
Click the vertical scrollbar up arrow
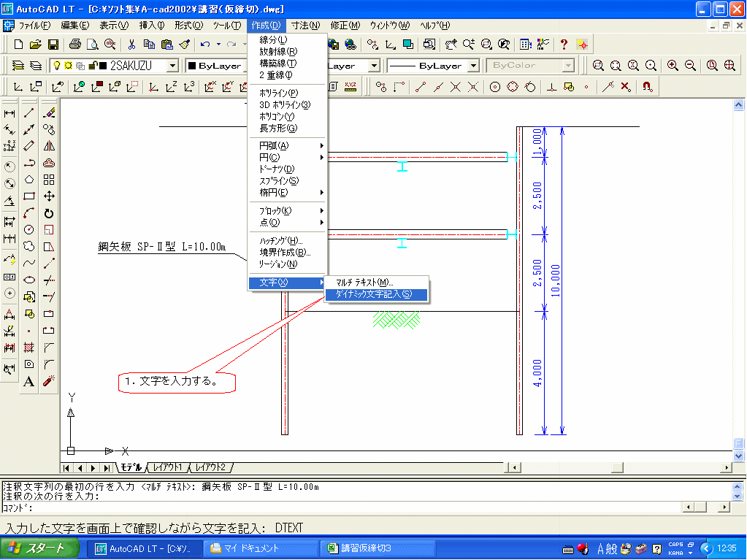[x=738, y=105]
